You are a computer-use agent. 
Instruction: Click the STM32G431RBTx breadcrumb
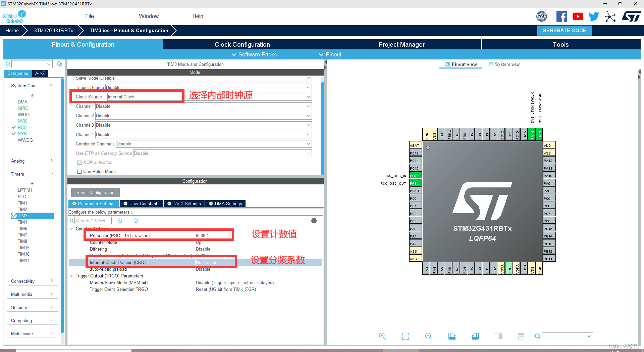coord(53,30)
